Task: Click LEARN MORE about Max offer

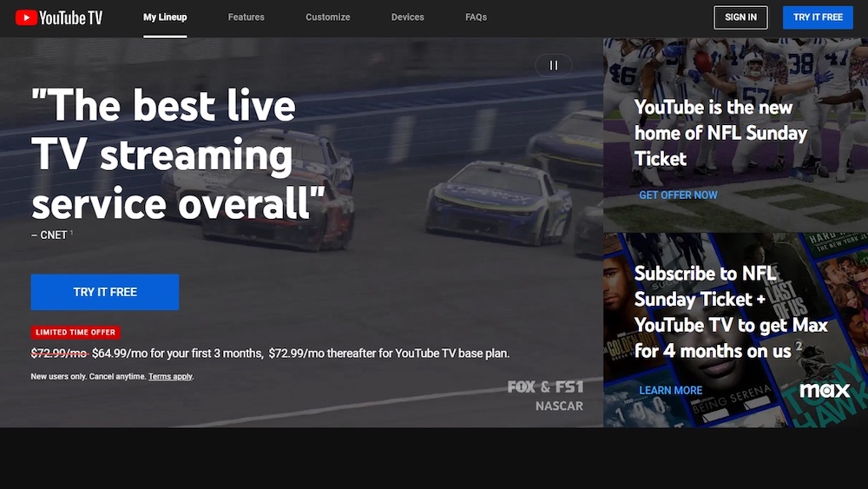Action: click(670, 391)
